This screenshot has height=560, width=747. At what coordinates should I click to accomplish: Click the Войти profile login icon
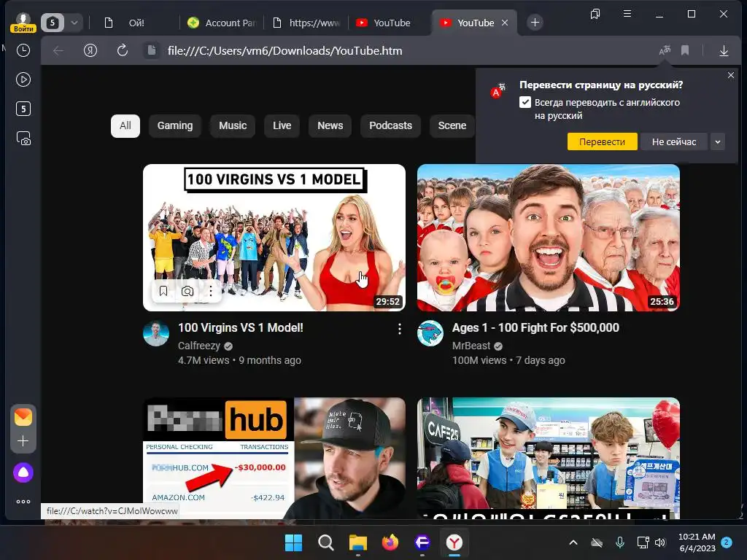click(x=23, y=23)
